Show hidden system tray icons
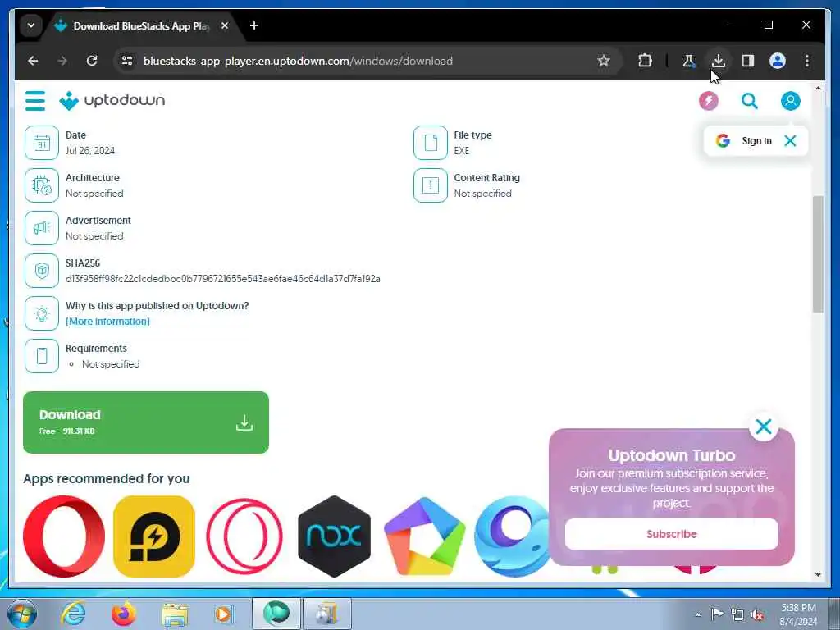Viewport: 840px width, 630px height. [x=697, y=614]
